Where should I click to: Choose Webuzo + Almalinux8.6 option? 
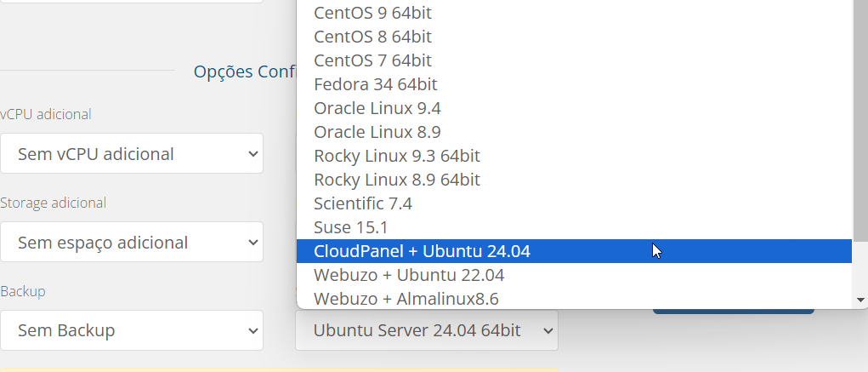574,298
